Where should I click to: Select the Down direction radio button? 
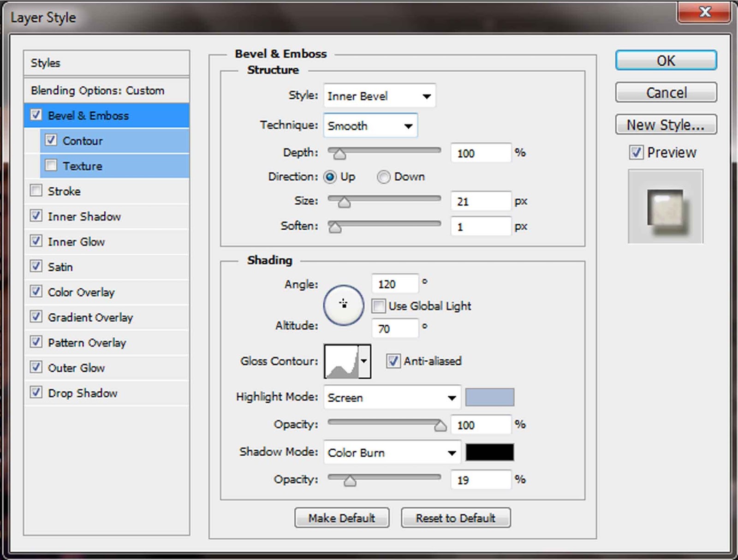tap(384, 177)
